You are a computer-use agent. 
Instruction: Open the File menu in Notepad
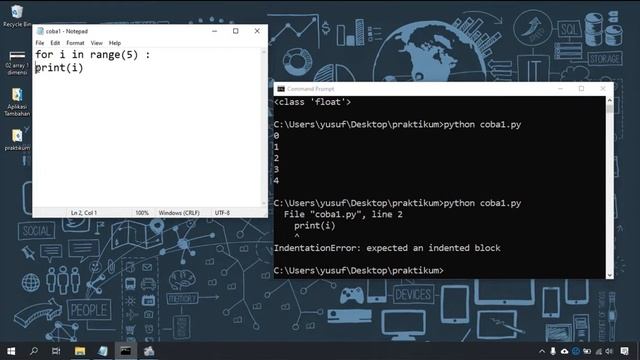(x=40, y=43)
